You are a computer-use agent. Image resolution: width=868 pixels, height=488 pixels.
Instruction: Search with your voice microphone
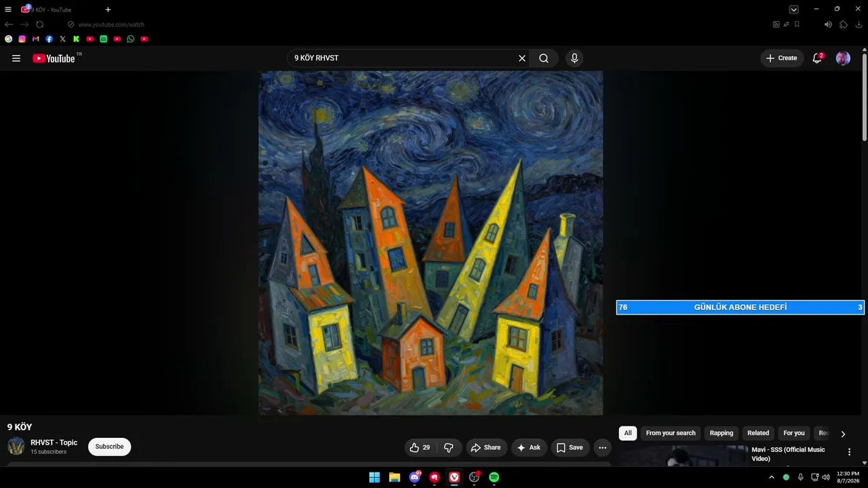coord(574,58)
